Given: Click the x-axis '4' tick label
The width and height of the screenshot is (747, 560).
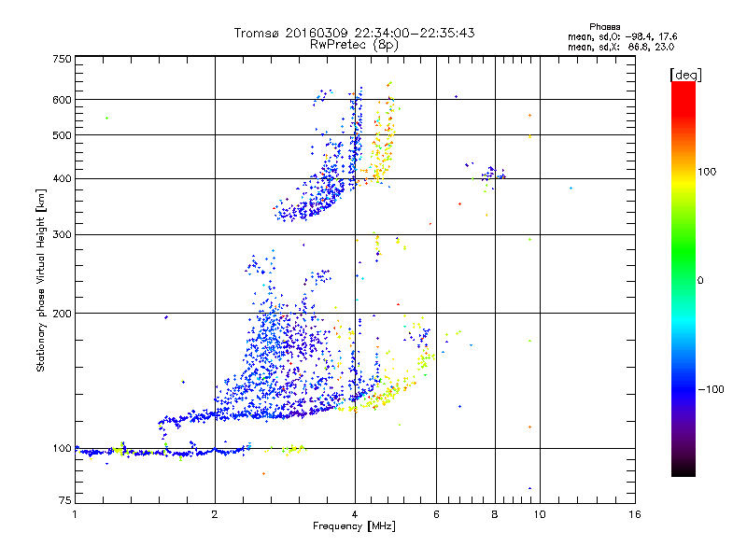Looking at the screenshot, I should point(355,514).
